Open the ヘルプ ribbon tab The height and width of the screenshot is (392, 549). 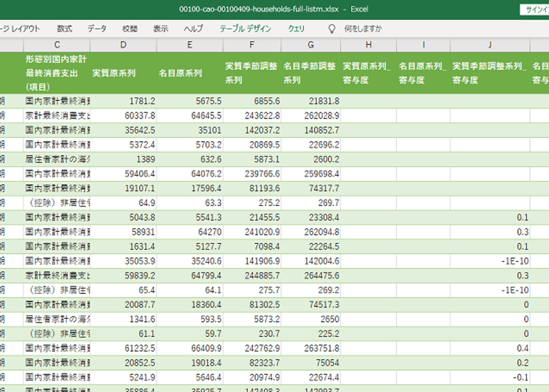pyautogui.click(x=193, y=29)
